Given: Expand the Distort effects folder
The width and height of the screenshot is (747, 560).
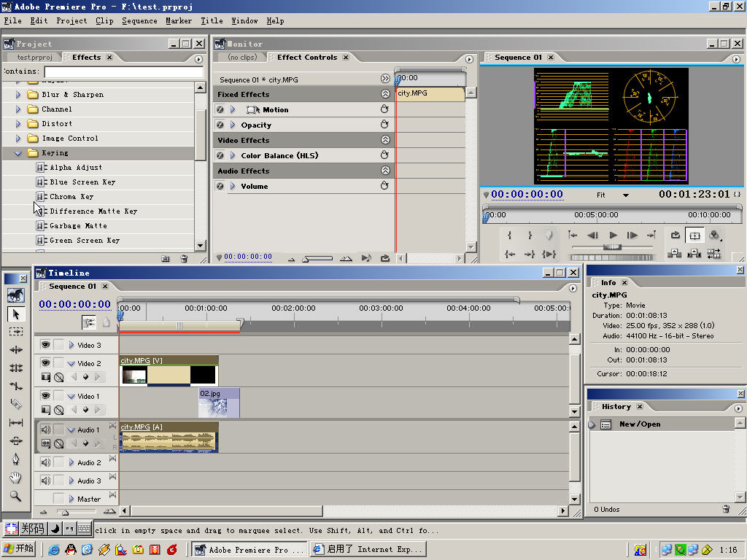Looking at the screenshot, I should coord(18,123).
